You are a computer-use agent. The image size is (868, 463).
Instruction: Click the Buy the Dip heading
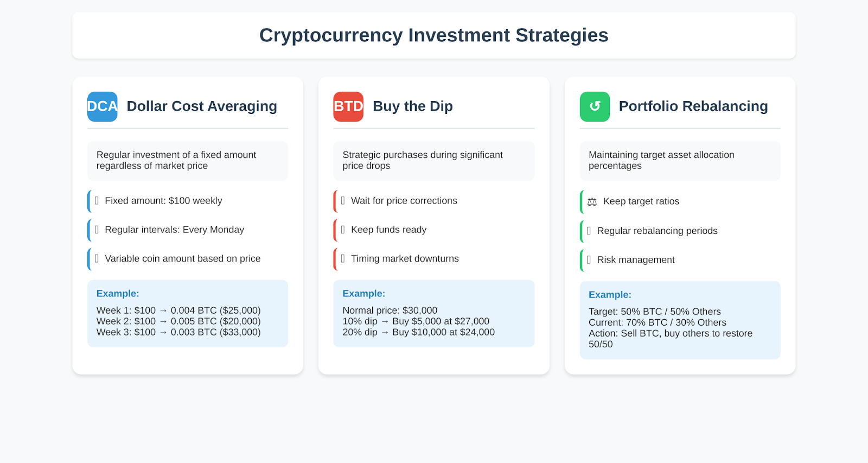(x=413, y=106)
